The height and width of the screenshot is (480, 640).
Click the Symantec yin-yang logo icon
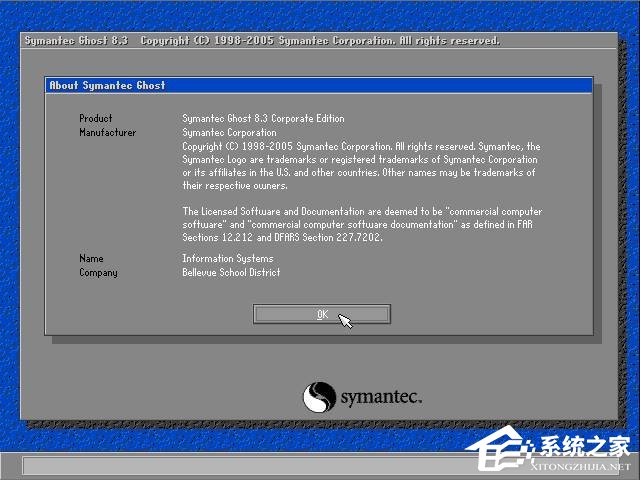[x=319, y=397]
